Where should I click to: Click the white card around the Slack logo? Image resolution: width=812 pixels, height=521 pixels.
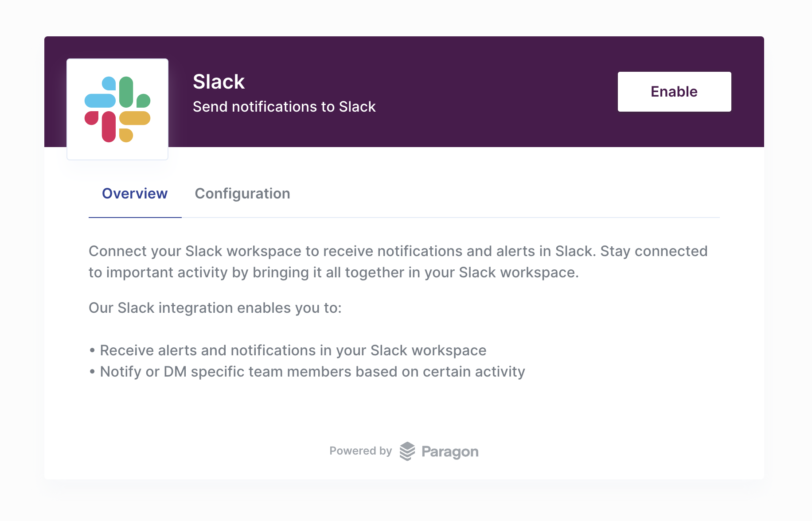click(x=117, y=109)
